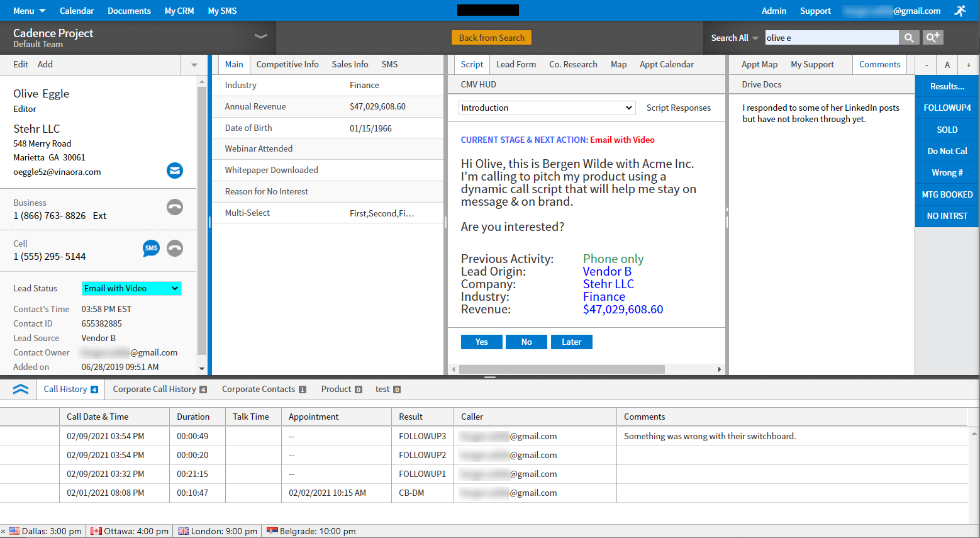Open the CMV HUD tab

[x=478, y=84]
